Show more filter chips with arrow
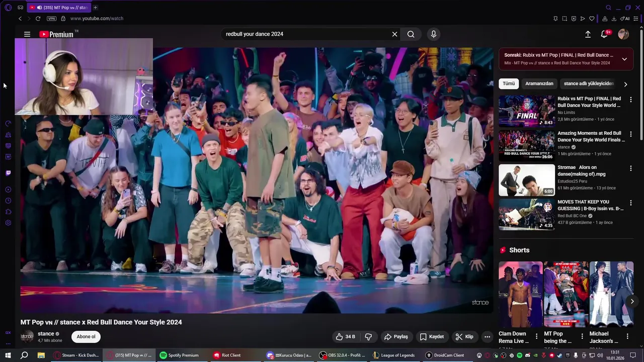The height and width of the screenshot is (362, 644). (625, 84)
